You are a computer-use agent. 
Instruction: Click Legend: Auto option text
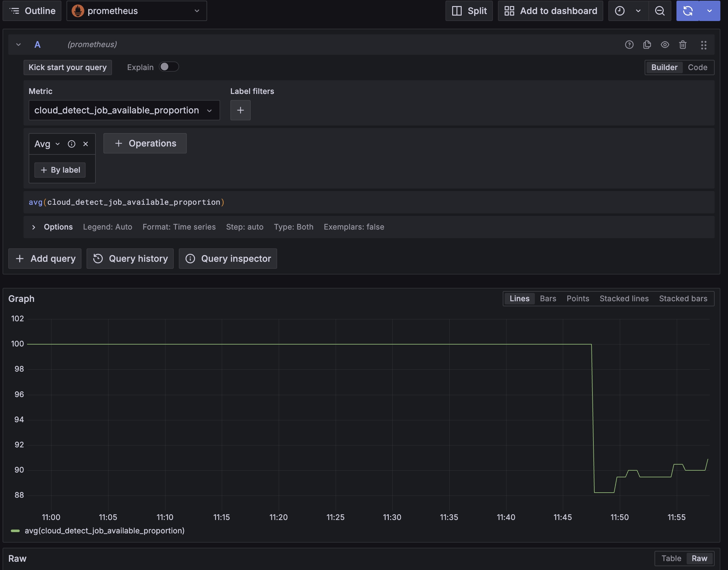(x=108, y=227)
